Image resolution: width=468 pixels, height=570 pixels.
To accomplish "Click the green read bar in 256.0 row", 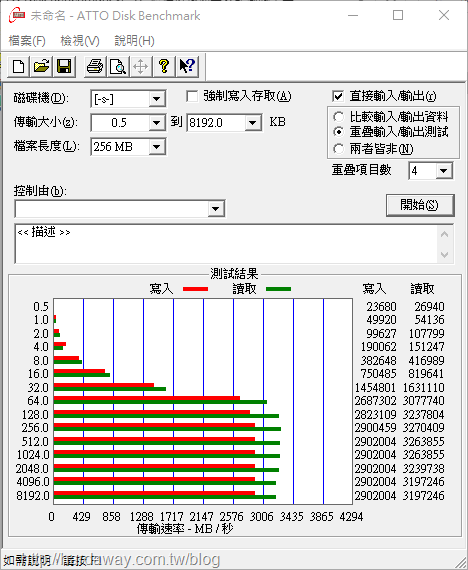I will [x=167, y=429].
